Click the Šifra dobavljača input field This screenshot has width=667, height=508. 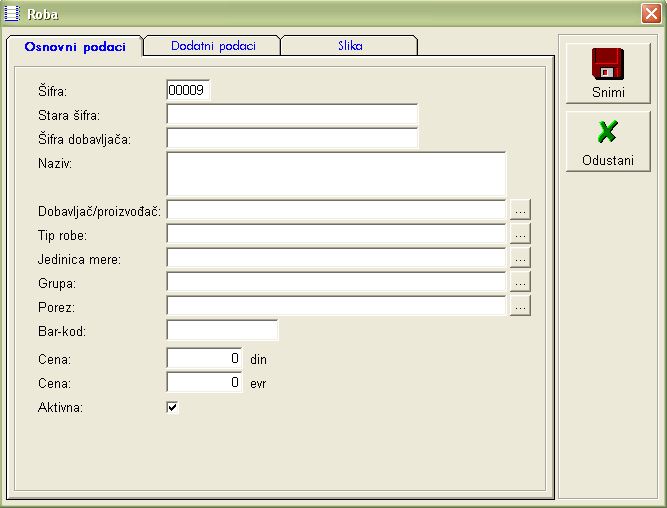291,138
